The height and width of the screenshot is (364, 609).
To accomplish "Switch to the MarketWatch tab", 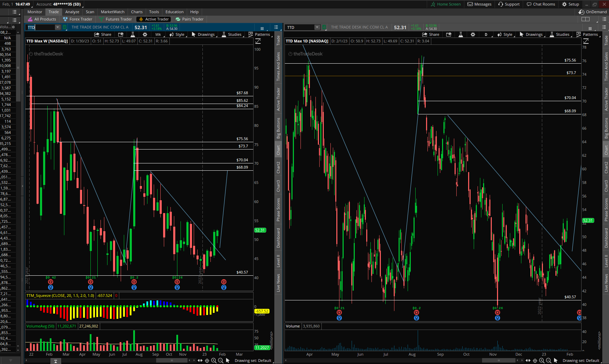I will (x=113, y=12).
